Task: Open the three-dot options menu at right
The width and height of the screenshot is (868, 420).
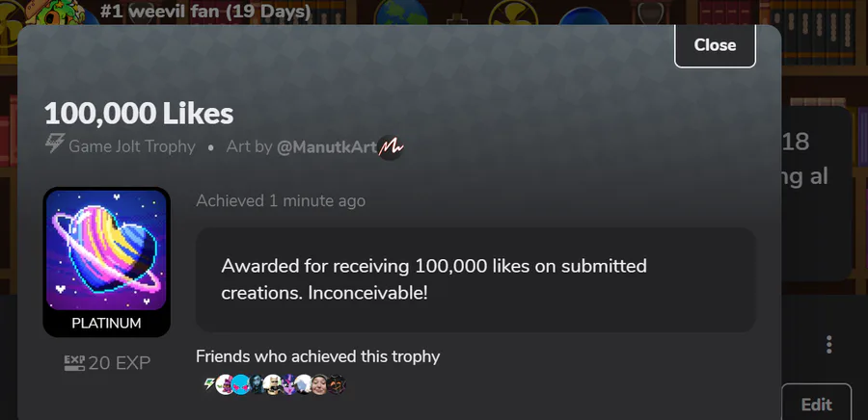Action: 828,344
